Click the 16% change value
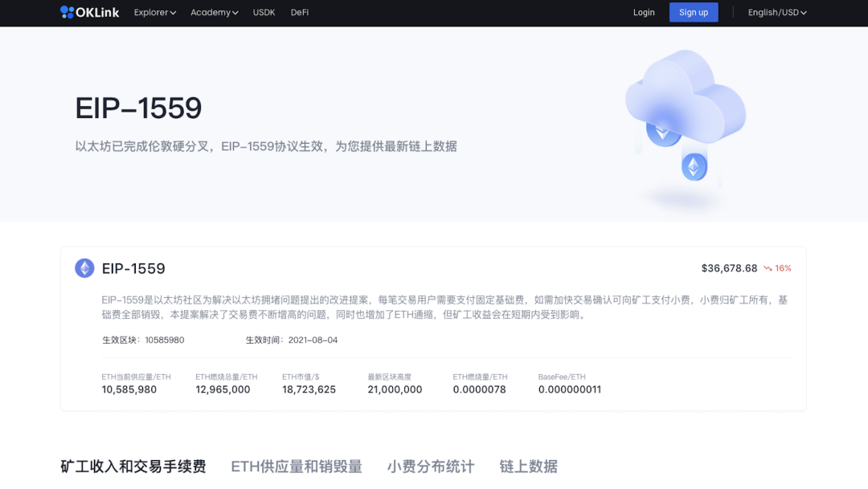 [x=784, y=268]
